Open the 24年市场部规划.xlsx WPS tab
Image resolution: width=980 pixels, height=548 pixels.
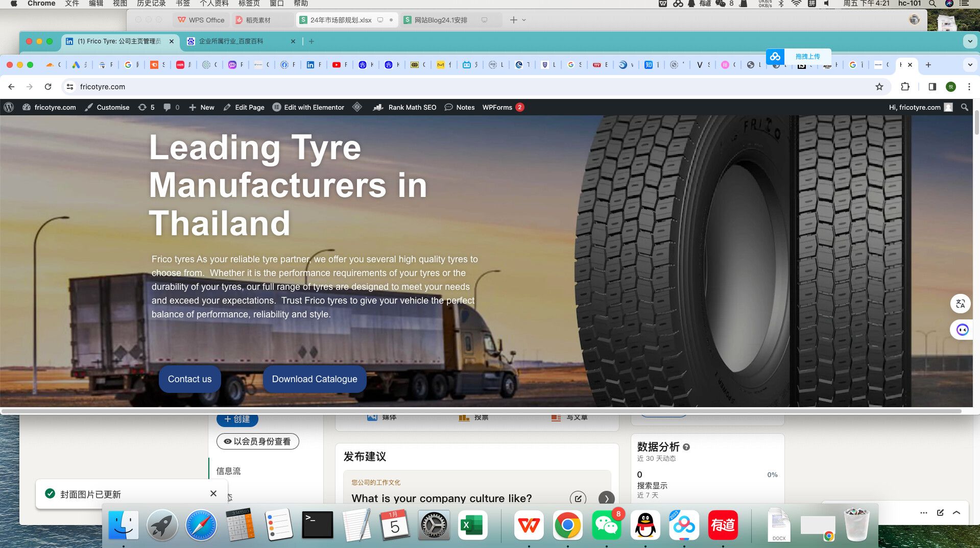coord(347,20)
